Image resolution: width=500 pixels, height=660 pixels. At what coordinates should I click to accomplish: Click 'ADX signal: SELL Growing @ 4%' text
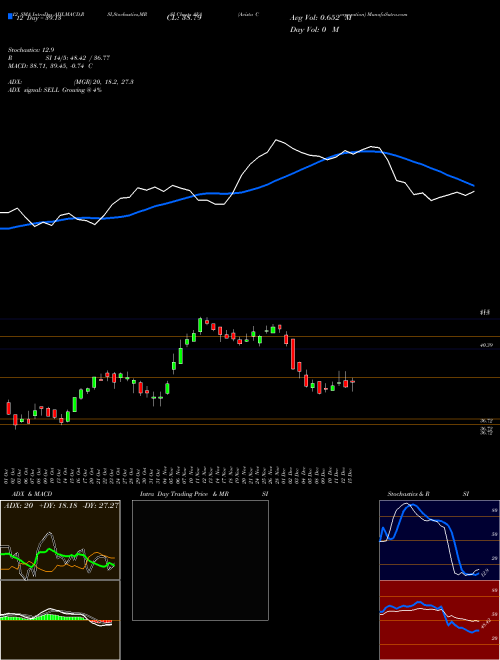coord(55,90)
